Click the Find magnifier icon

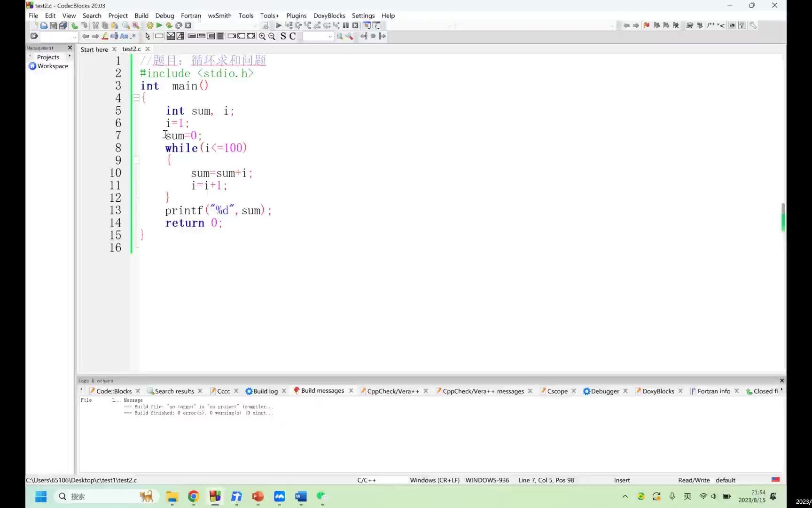(126, 25)
